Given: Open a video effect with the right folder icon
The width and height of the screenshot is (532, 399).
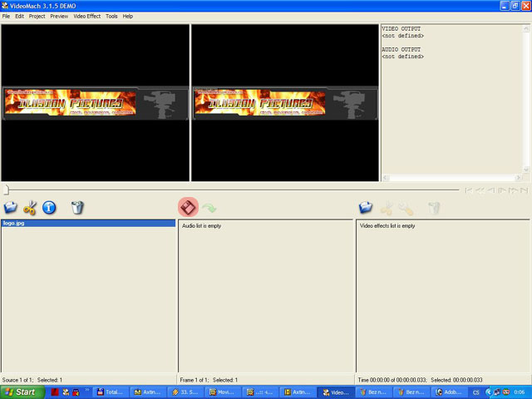Looking at the screenshot, I should tap(366, 207).
